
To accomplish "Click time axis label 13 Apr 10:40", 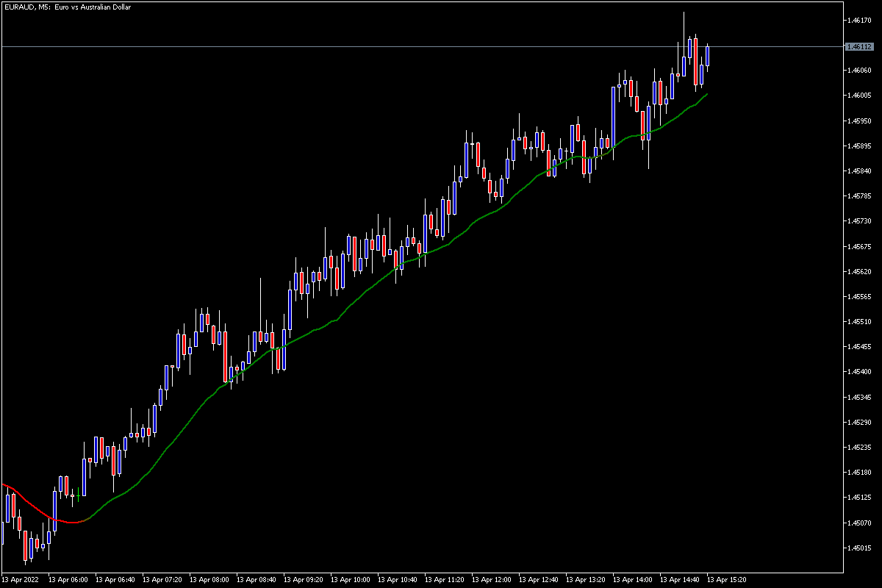I will coord(398,580).
